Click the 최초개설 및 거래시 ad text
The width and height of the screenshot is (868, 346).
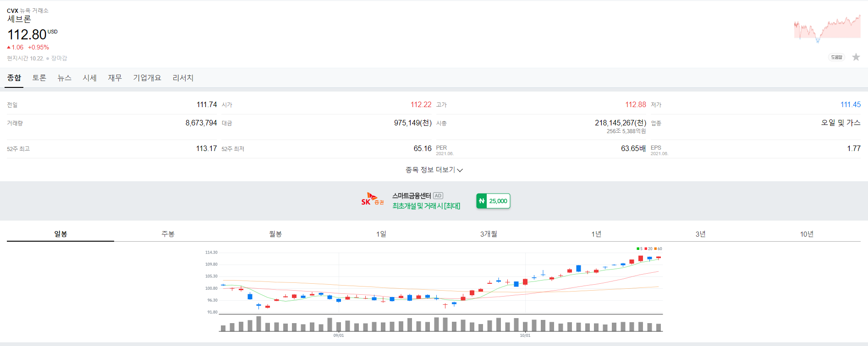point(426,206)
